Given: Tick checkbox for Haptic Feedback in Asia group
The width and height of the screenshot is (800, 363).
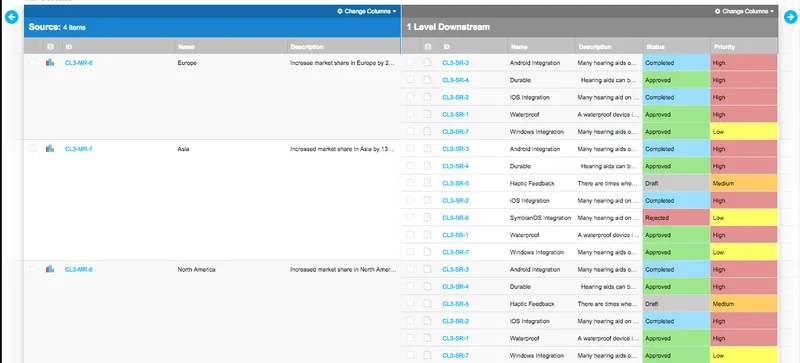Looking at the screenshot, I should coord(410,183).
